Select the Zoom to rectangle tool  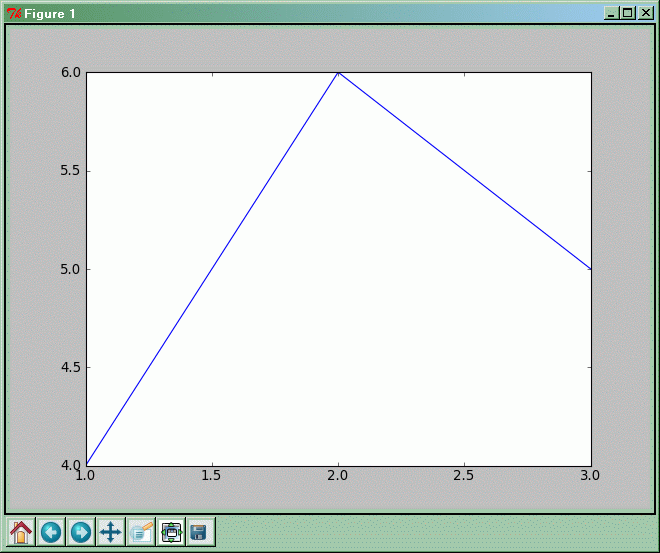click(141, 532)
